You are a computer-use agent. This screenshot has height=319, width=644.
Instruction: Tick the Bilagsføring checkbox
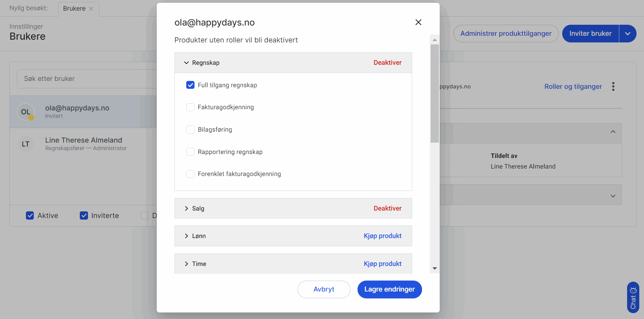pos(190,130)
